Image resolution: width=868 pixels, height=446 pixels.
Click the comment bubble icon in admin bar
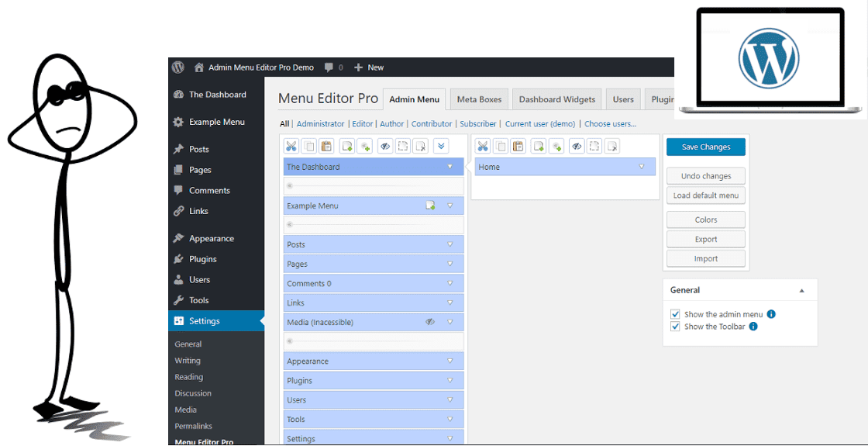pos(329,67)
